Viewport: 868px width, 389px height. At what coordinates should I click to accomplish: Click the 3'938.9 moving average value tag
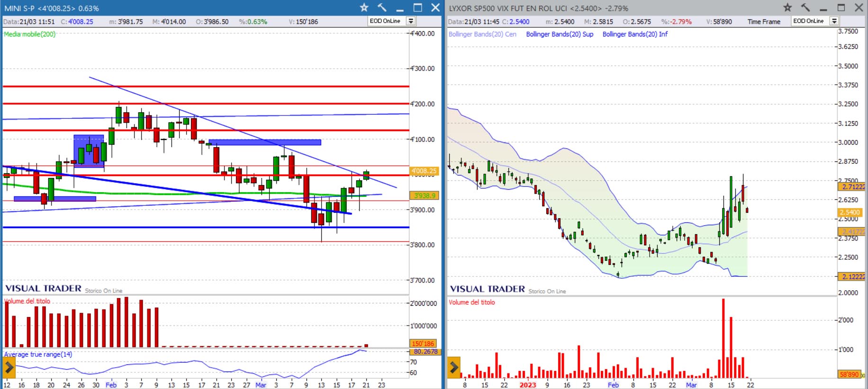pyautogui.click(x=424, y=195)
